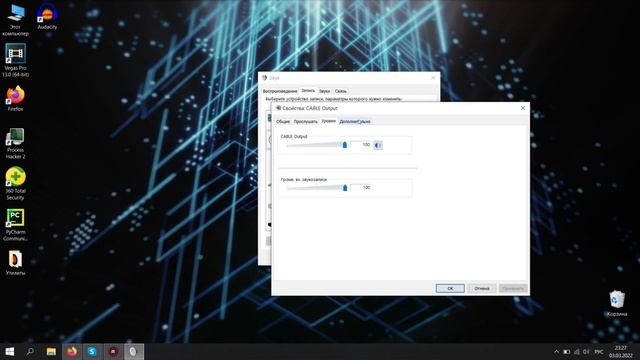Click the sound settings taskbar icon
This screenshot has height=360, width=640.
(x=134, y=351)
